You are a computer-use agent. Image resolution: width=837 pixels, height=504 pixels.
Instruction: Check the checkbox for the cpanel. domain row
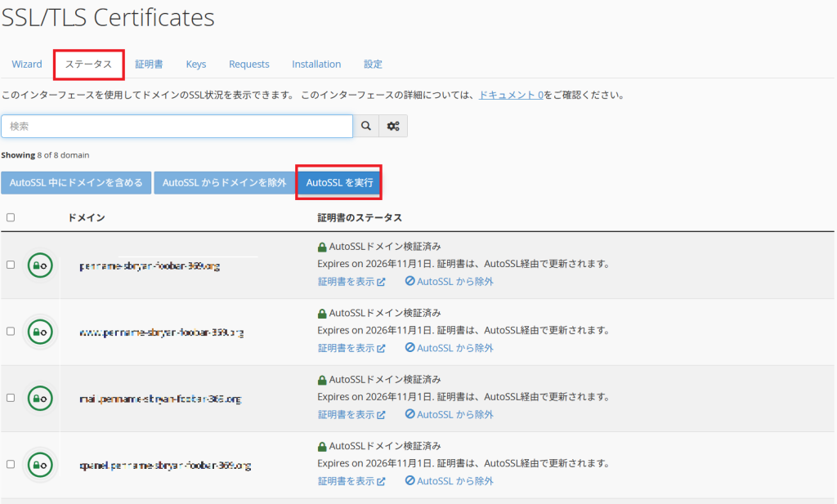coord(11,464)
